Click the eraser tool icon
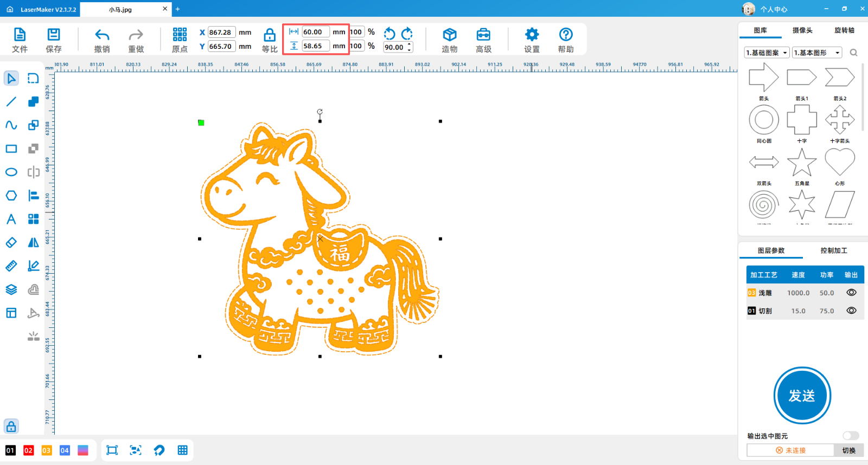This screenshot has height=465, width=868. (11, 242)
